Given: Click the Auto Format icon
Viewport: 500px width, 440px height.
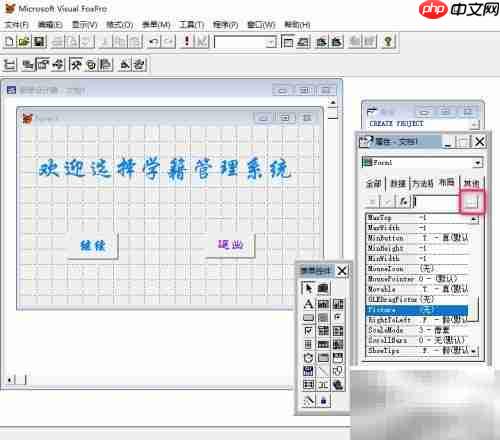Looking at the screenshot, I should [x=140, y=65].
